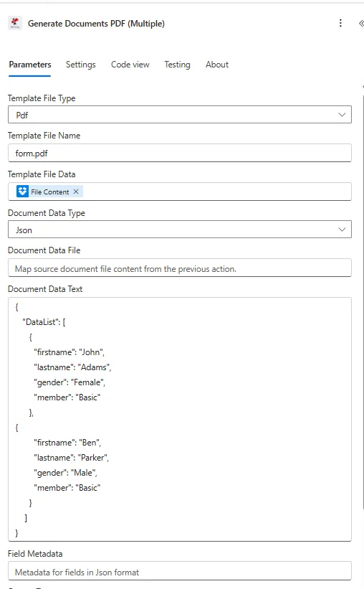The image size is (364, 589).
Task: Open the Pdf template type combo box
Action: [180, 115]
